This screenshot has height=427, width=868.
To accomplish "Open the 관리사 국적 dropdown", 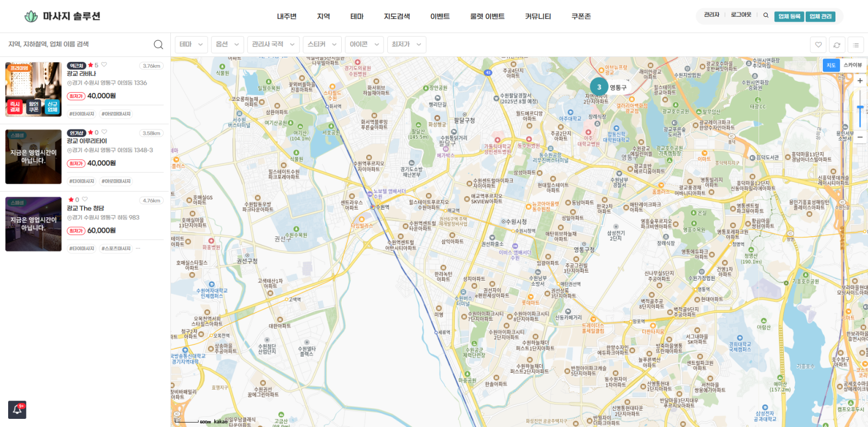I will pyautogui.click(x=273, y=44).
